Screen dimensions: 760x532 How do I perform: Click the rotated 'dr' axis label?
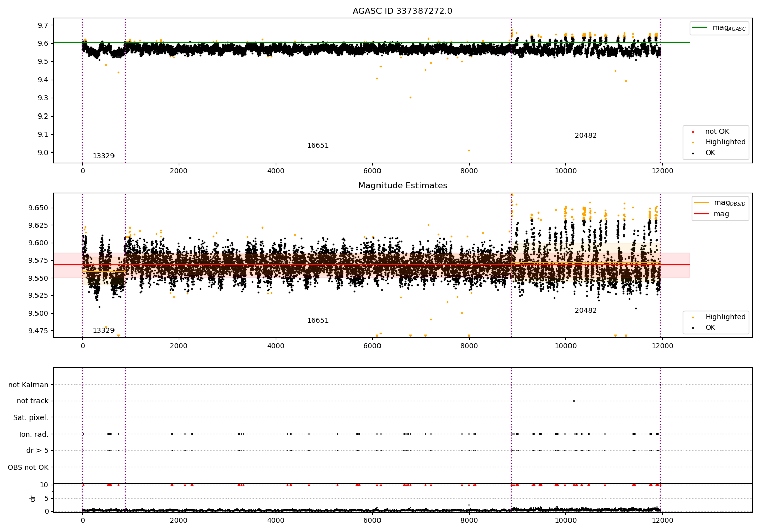pos(33,498)
